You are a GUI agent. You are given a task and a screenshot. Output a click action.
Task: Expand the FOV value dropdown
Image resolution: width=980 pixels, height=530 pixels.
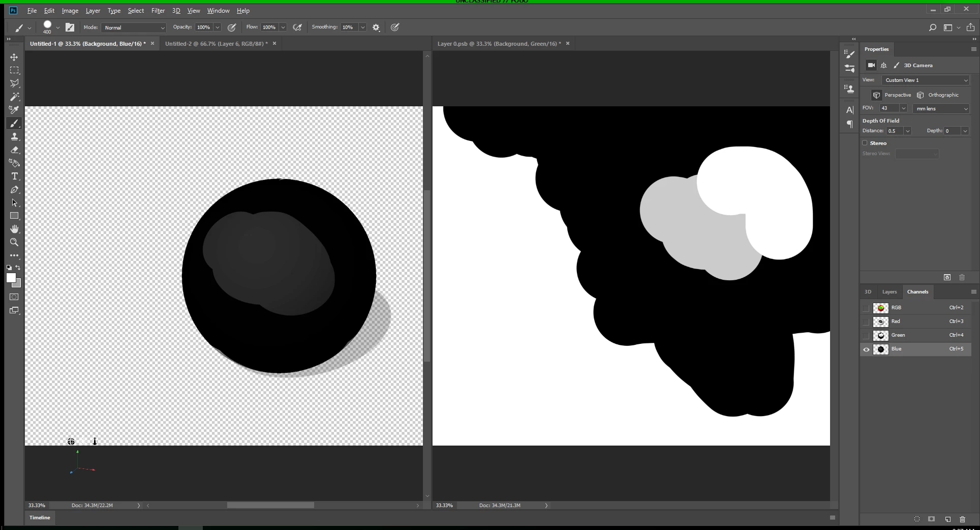[903, 109]
